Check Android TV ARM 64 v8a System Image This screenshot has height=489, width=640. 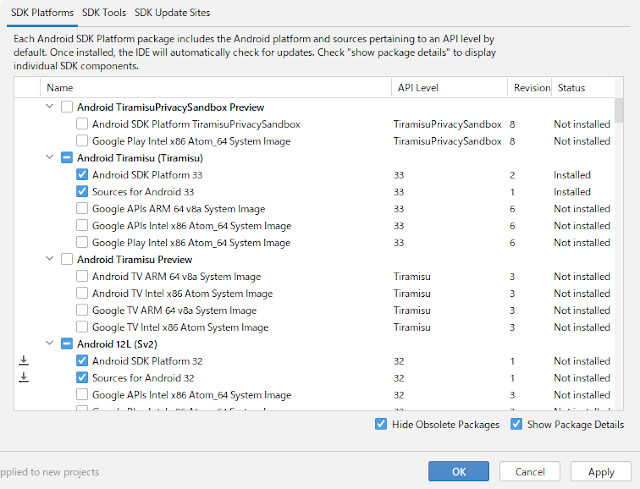point(82,276)
